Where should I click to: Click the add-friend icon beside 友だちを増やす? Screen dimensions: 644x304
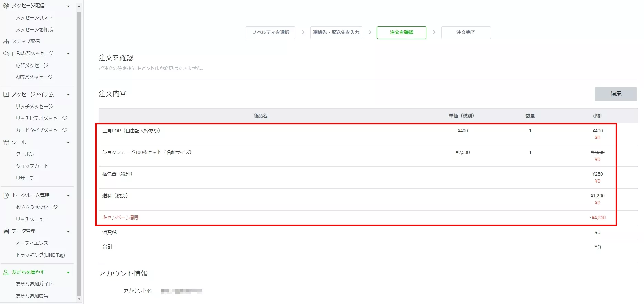[6, 272]
